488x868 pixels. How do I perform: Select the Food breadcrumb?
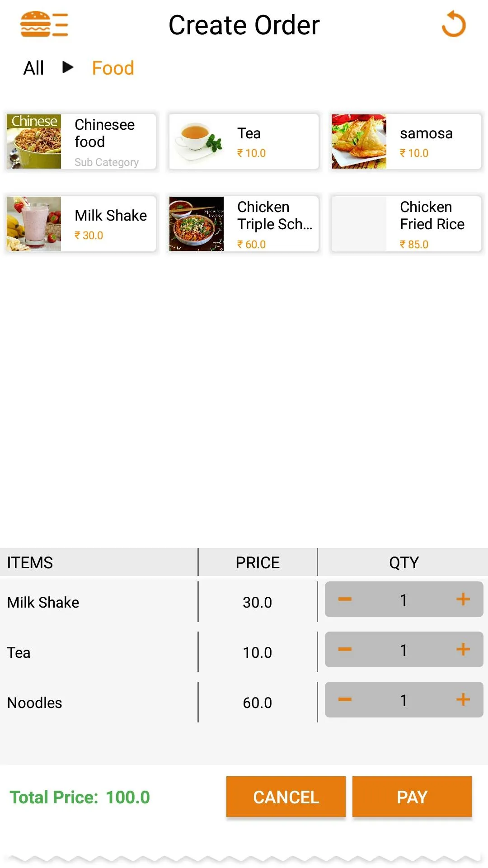(113, 68)
